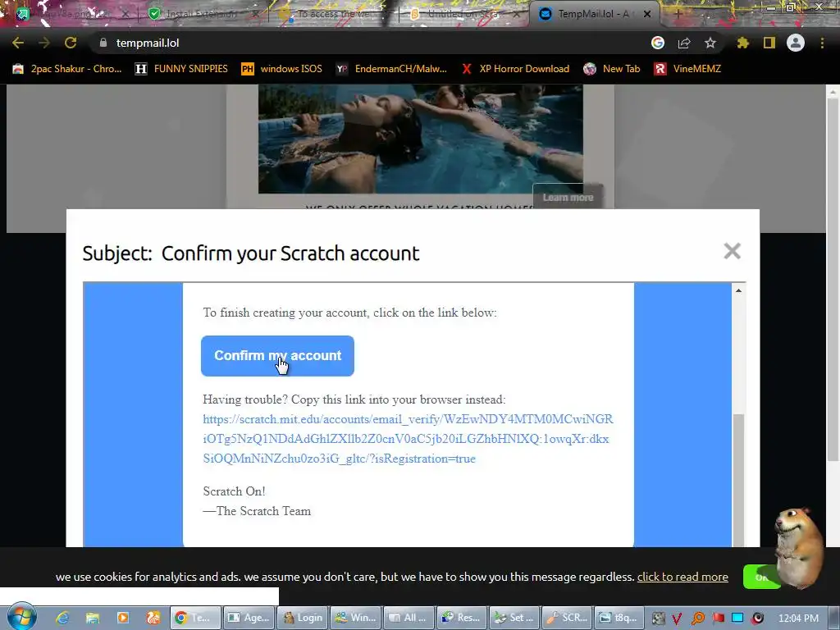The height and width of the screenshot is (630, 840).
Task: Open a new browser tab
Action: (x=678, y=15)
